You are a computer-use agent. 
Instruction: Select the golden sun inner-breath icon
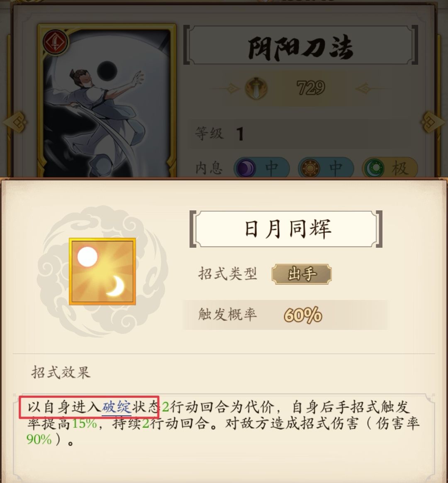310,168
